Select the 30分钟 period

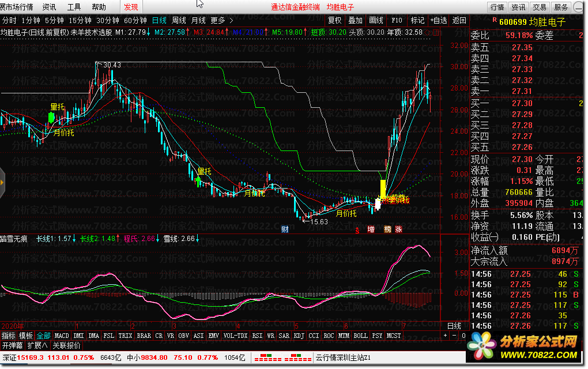(108, 20)
